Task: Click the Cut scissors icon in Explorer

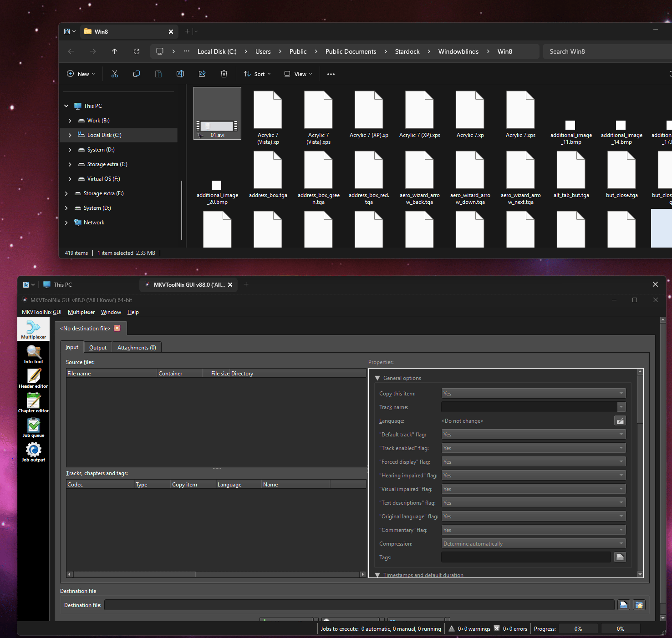Action: tap(115, 74)
